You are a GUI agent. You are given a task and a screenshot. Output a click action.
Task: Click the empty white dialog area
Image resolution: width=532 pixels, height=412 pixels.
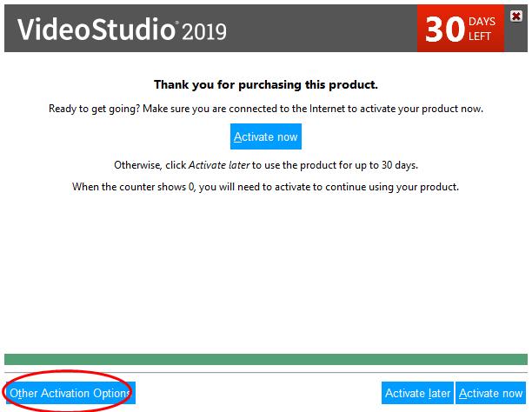tap(266, 271)
